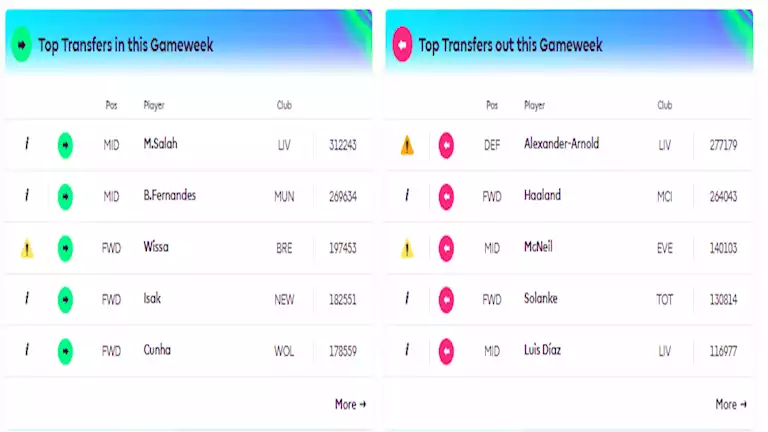This screenshot has width=768, height=432.
Task: Click the yellow warning icon beside Wissa
Action: 27,248
